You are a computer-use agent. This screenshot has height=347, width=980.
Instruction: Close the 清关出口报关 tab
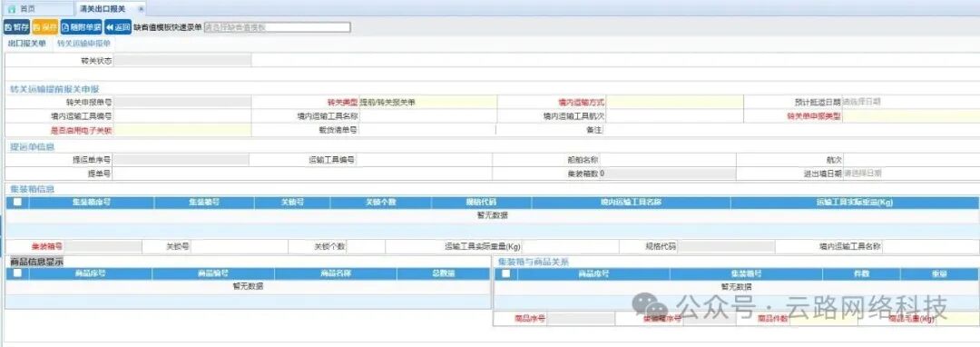point(141,9)
